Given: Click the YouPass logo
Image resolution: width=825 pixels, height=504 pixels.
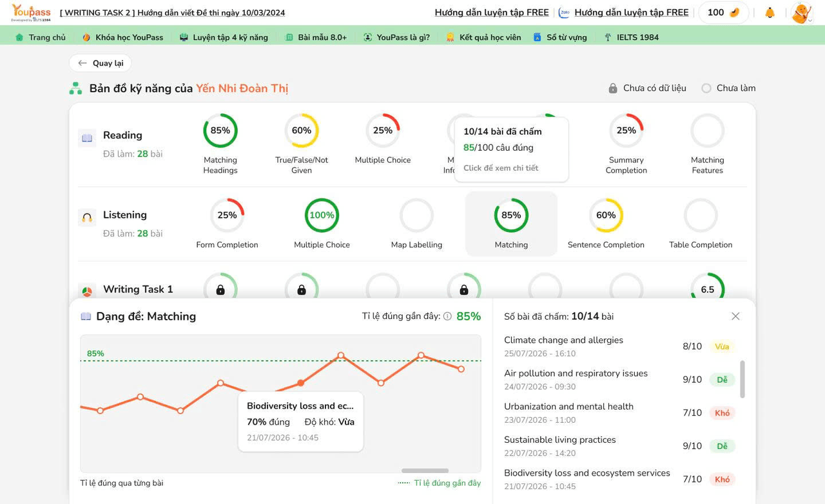Looking at the screenshot, I should [x=31, y=13].
